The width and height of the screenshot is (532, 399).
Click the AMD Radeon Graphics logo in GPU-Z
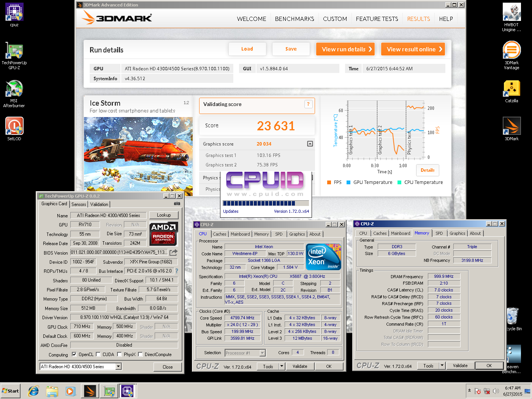click(x=163, y=234)
